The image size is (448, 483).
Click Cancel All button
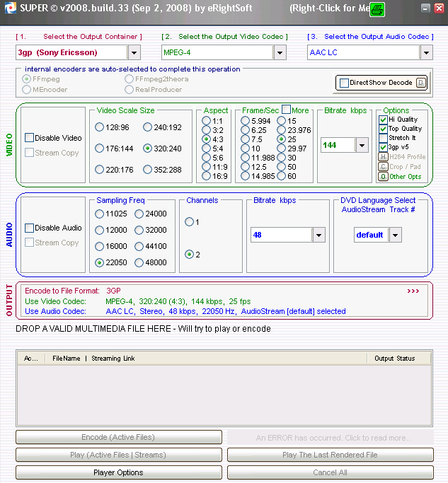click(331, 472)
